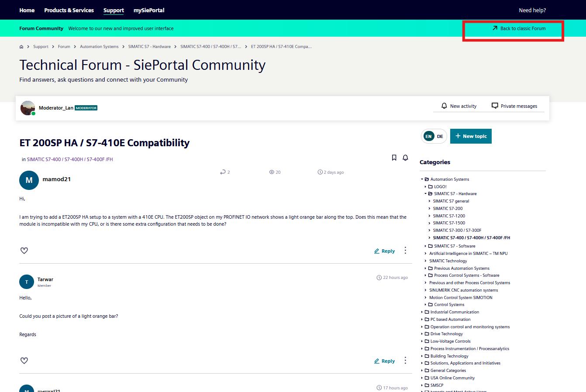Collapse the Automation Systems category

422,179
